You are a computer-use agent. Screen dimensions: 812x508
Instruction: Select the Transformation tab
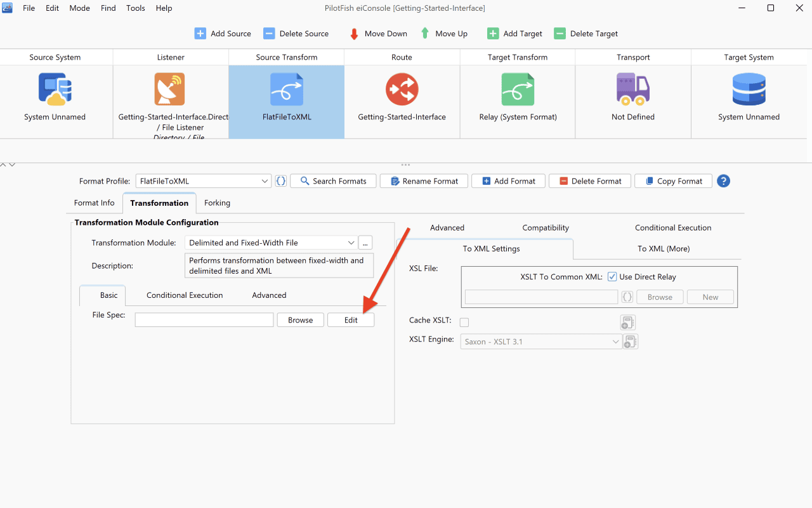159,203
